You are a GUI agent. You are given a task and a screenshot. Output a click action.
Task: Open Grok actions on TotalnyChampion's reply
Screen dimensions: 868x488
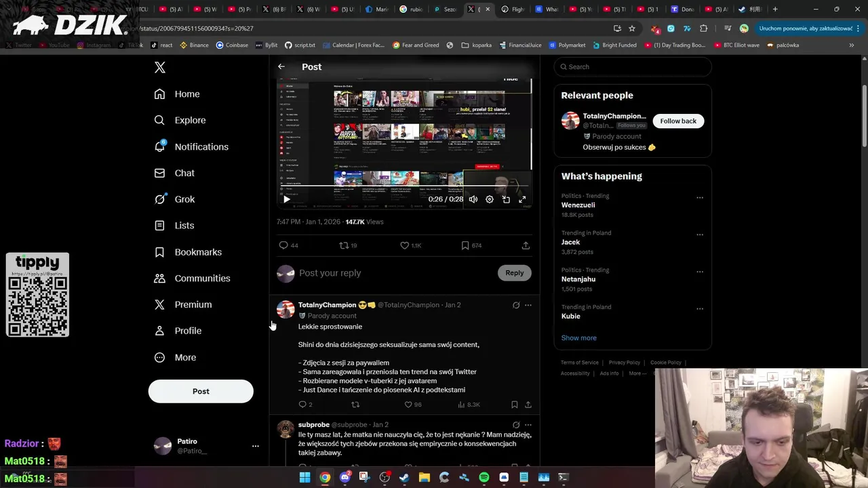pyautogui.click(x=516, y=305)
